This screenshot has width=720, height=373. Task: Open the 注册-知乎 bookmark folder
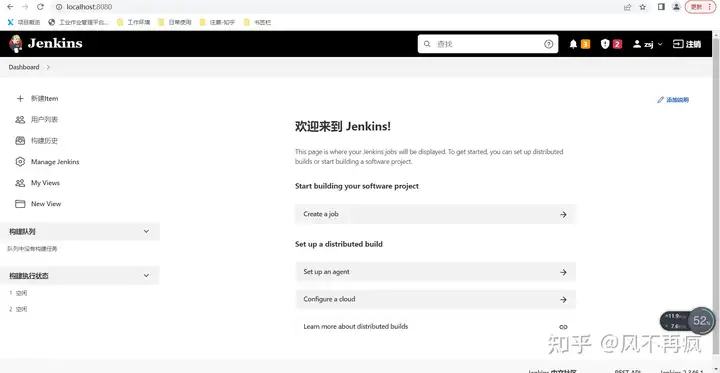217,22
